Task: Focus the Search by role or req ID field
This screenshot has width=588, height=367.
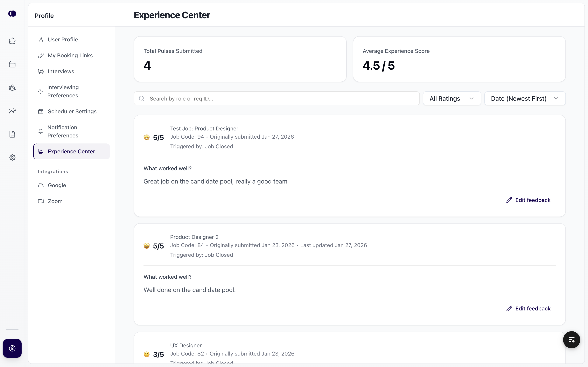Action: 276,98
